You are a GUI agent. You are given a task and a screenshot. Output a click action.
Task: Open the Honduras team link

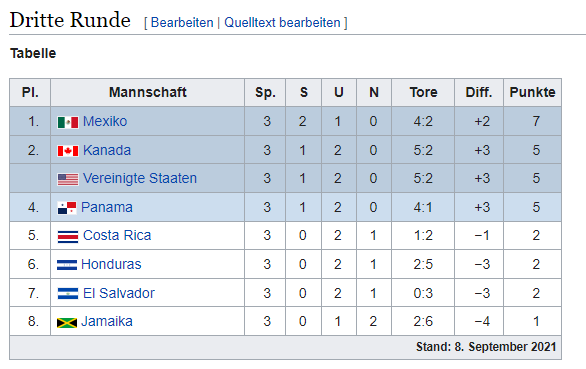point(111,264)
